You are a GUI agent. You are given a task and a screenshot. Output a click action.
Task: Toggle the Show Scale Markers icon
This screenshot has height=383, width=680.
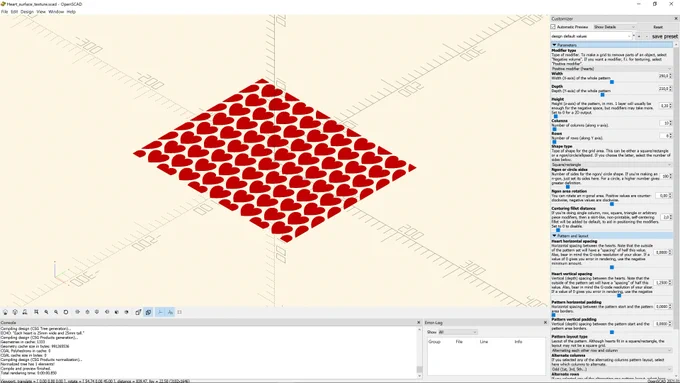coord(170,312)
